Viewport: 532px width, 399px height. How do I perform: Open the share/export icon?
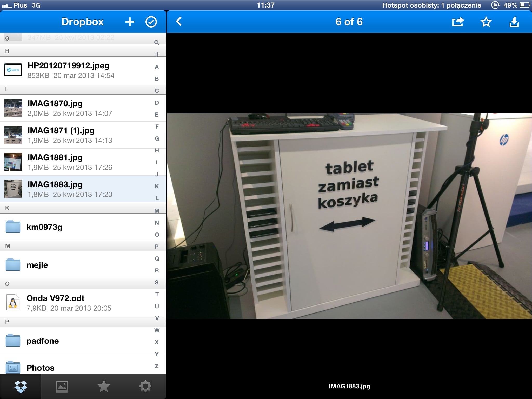tap(458, 22)
